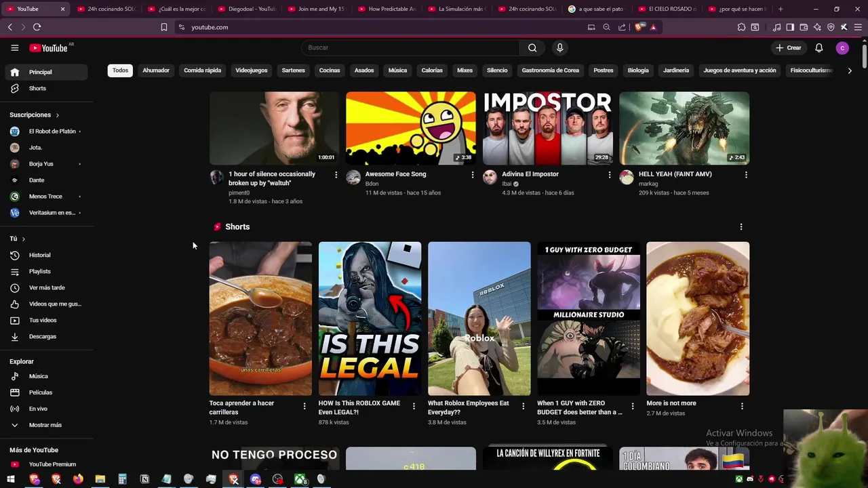Select the Gastronomía de Corea chip
Image resolution: width=868 pixels, height=488 pixels.
tap(551, 70)
